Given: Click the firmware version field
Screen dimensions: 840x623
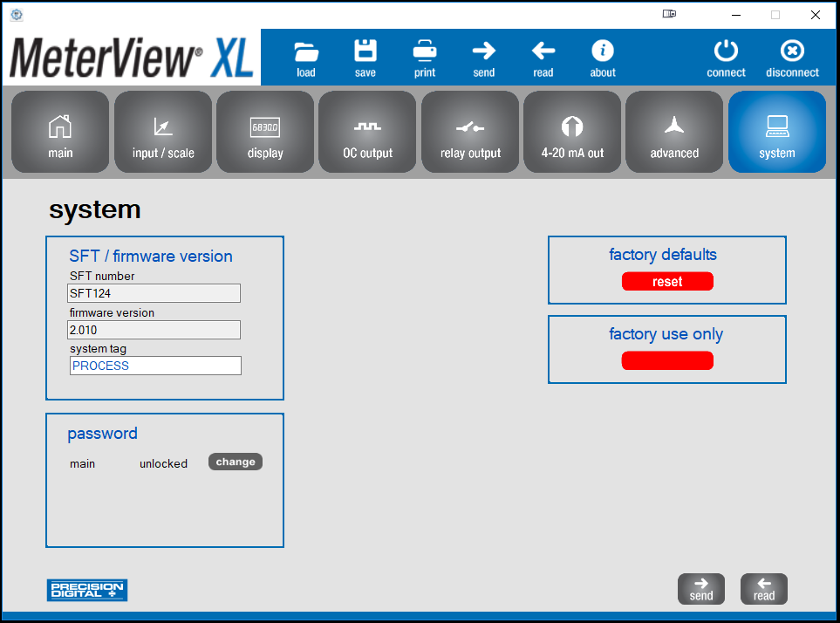Looking at the screenshot, I should click(154, 330).
